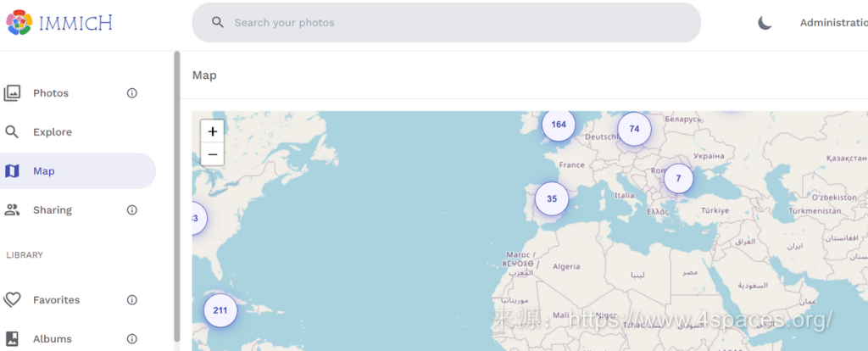
Task: Click info icon beside Favorites
Action: click(x=132, y=300)
